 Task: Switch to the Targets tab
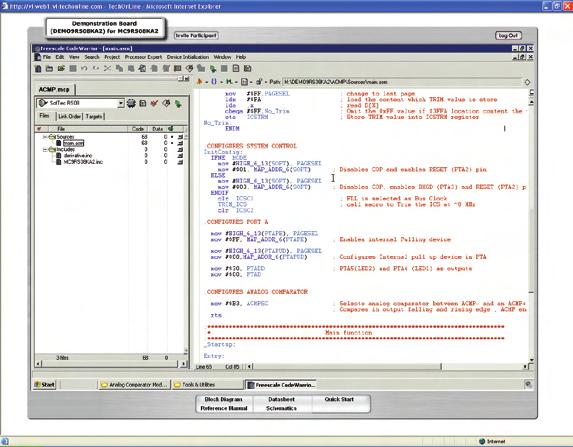(x=94, y=116)
